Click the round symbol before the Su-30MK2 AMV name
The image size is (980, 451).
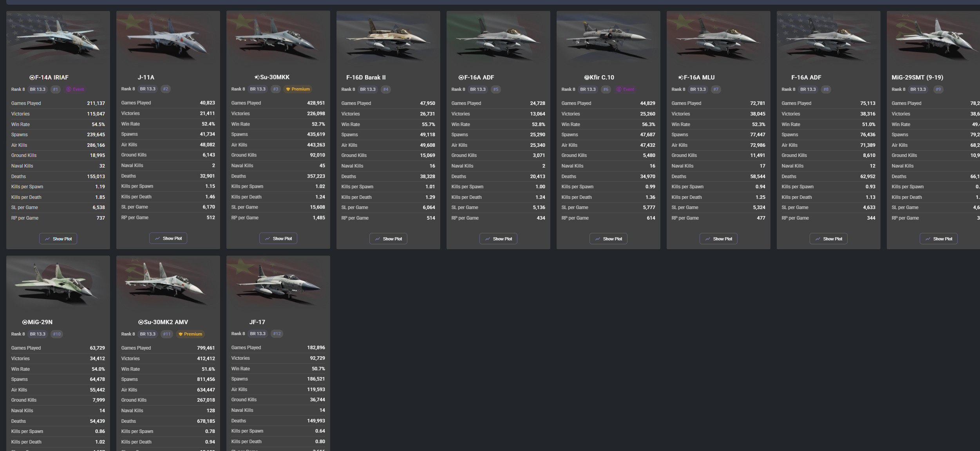(x=141, y=322)
